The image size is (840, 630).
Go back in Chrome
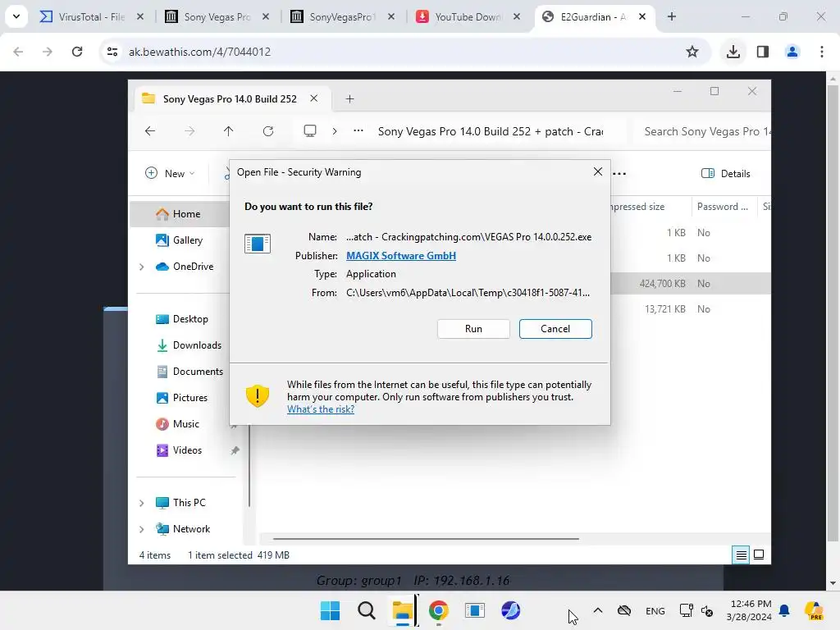coord(18,52)
